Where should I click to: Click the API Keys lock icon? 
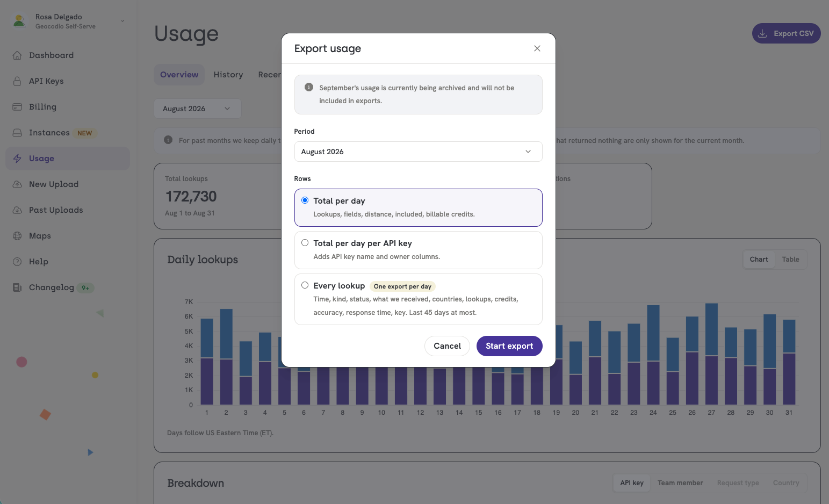tap(17, 81)
